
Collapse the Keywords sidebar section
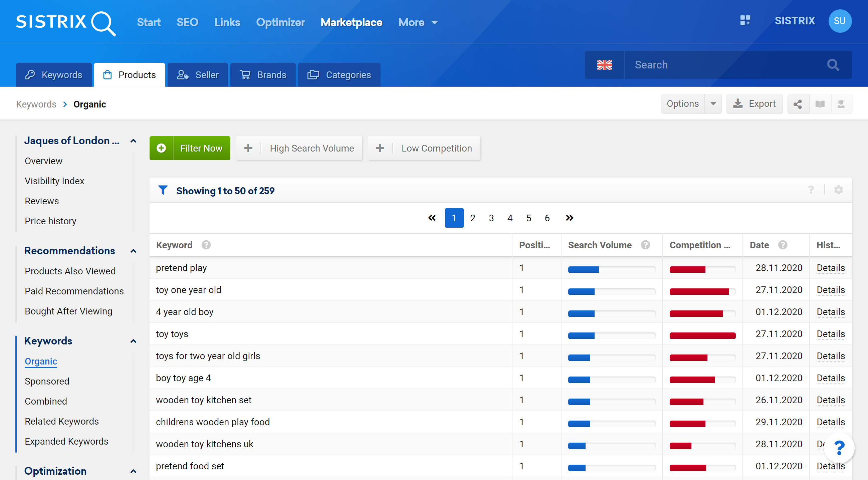133,341
